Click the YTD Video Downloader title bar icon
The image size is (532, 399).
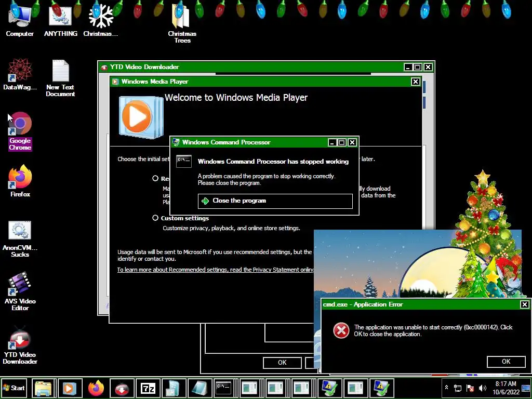[104, 67]
